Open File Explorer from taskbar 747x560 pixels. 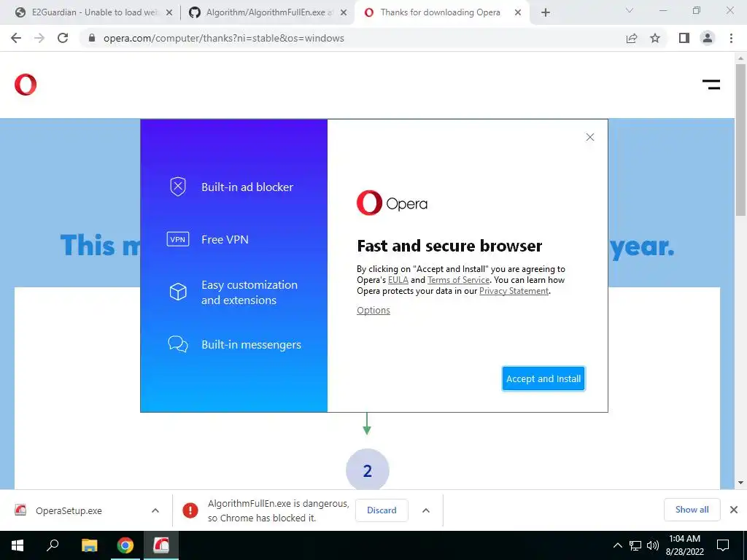tap(89, 545)
